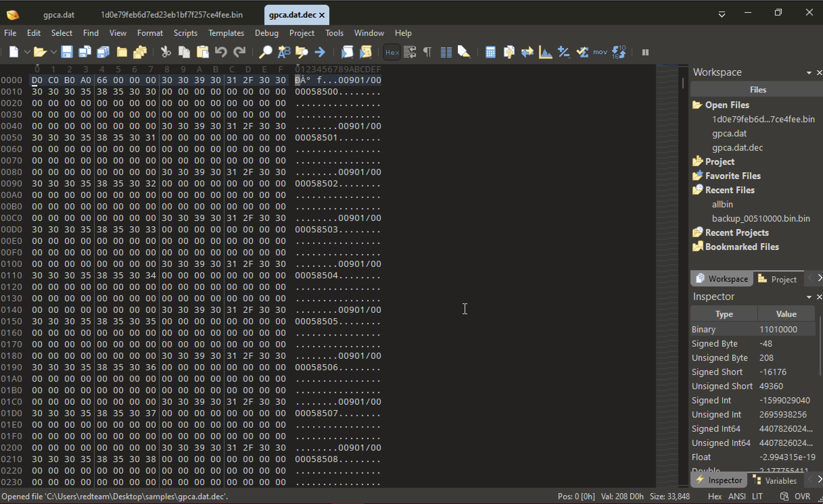Open the New file dropdown arrow
The image size is (823, 504).
click(x=27, y=52)
